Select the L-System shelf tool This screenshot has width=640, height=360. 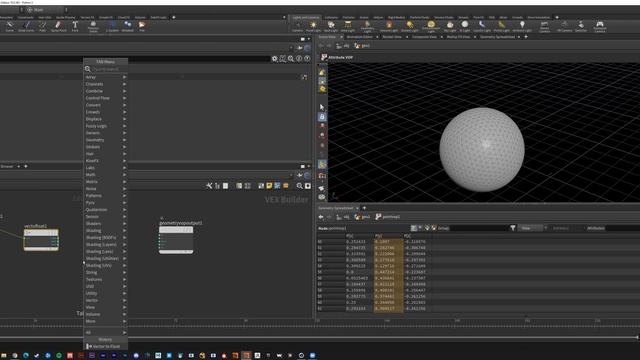click(x=112, y=27)
